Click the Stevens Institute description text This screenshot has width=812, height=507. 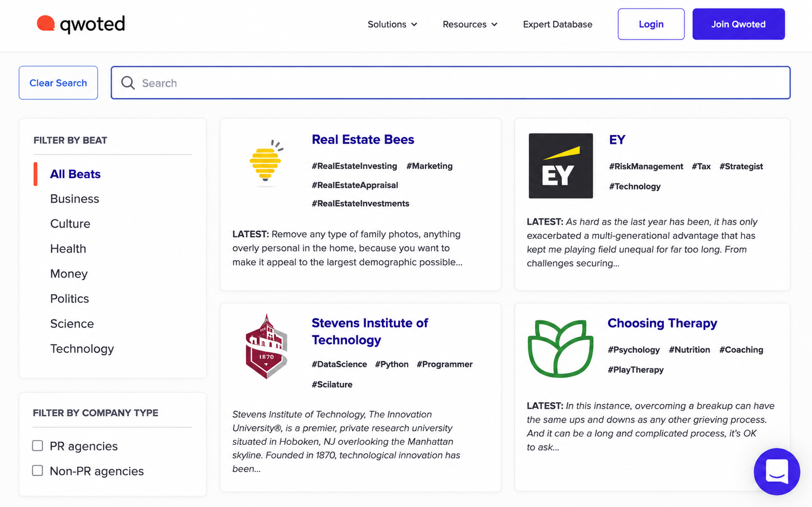pos(346,442)
